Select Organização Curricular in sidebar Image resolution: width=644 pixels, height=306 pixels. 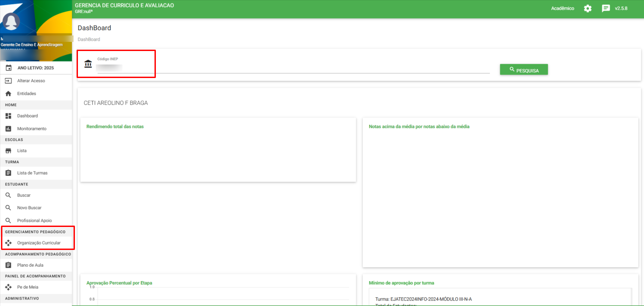click(x=39, y=243)
